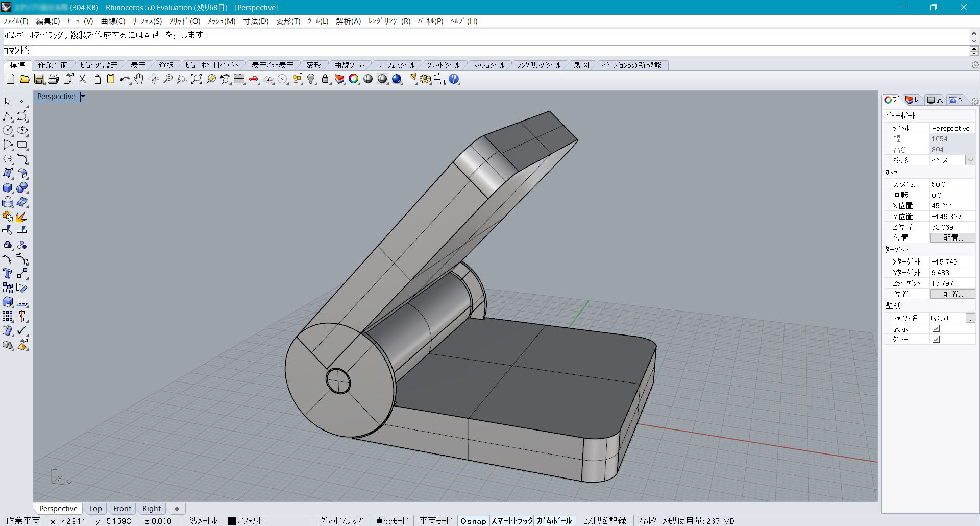The height and width of the screenshot is (526, 980).
Task: Click the Open file folder icon
Action: tap(24, 79)
